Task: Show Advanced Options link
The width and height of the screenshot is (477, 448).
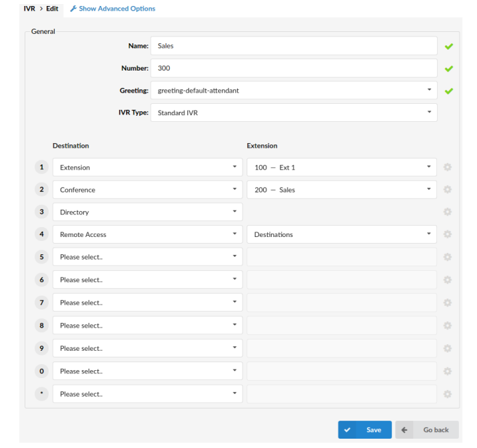Action: point(117,9)
